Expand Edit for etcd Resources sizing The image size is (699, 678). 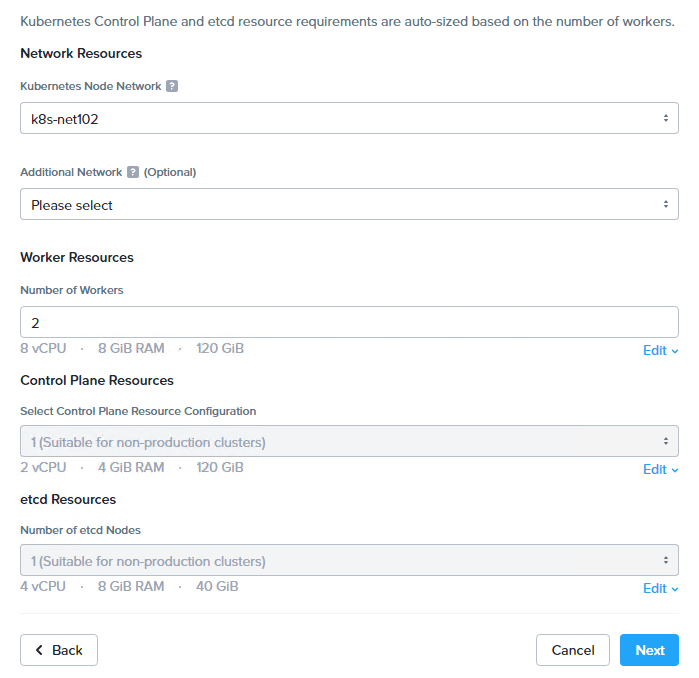[x=655, y=589]
